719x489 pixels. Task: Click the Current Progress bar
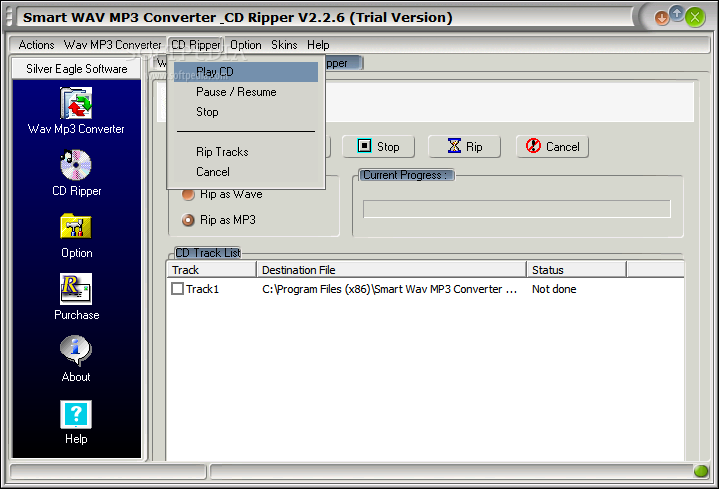point(517,209)
